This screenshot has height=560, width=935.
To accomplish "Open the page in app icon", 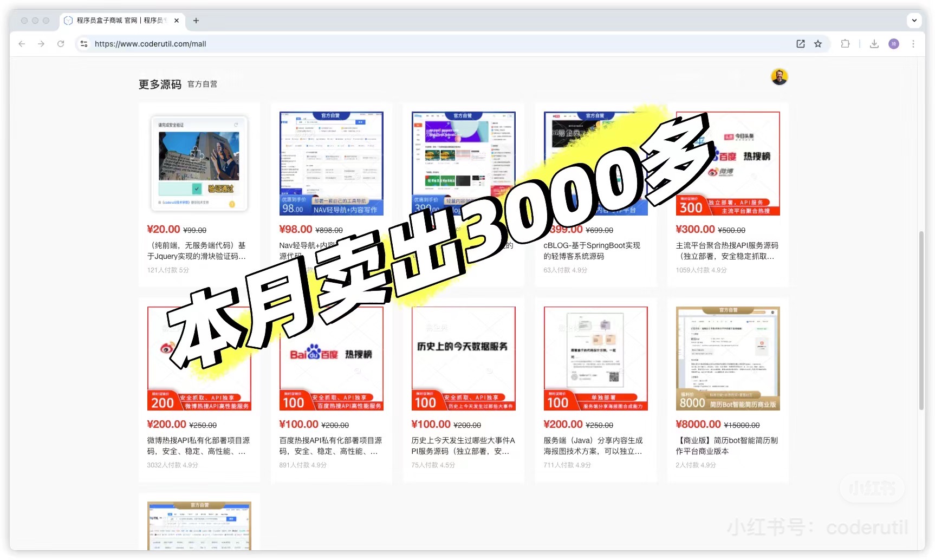I will coord(801,44).
